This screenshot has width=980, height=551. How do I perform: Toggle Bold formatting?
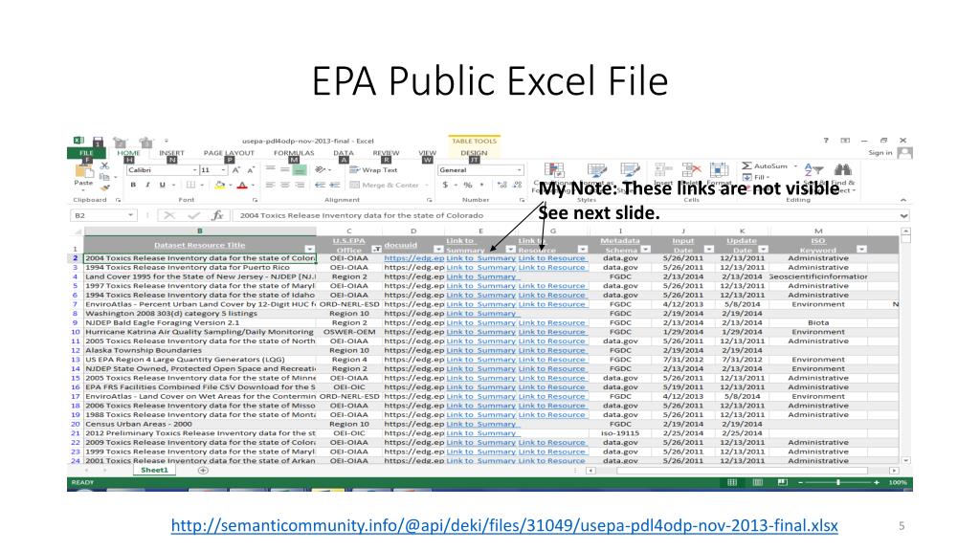tap(132, 185)
